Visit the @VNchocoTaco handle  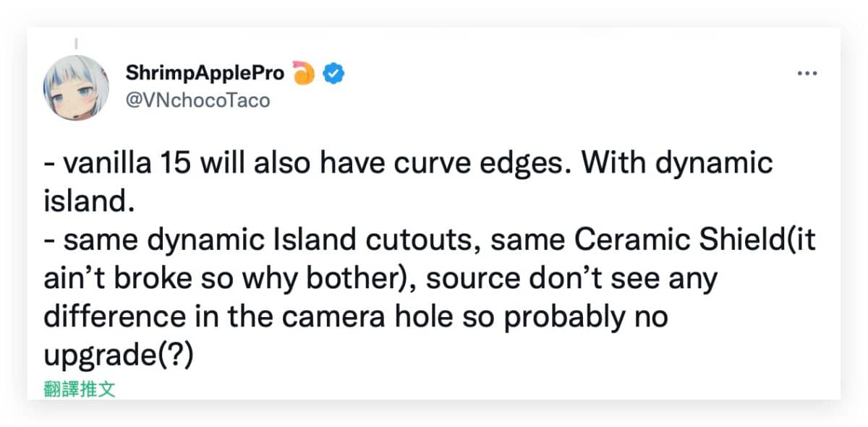(197, 100)
